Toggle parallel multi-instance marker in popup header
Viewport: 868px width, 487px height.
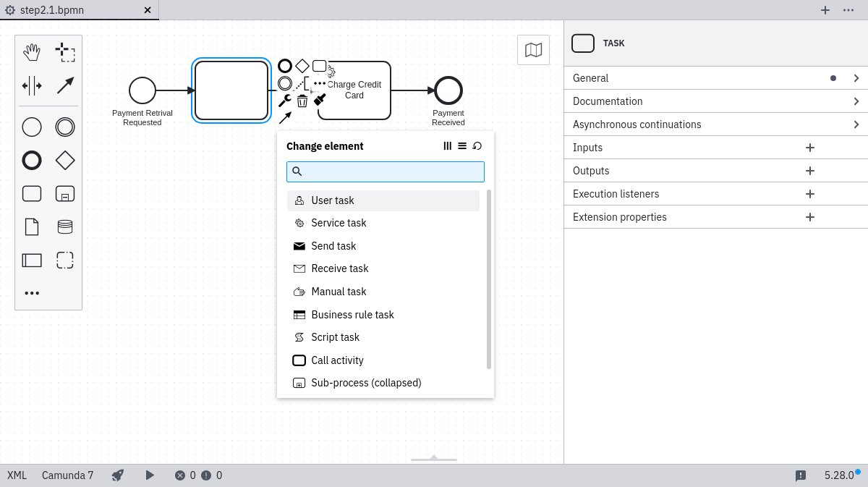click(x=447, y=145)
